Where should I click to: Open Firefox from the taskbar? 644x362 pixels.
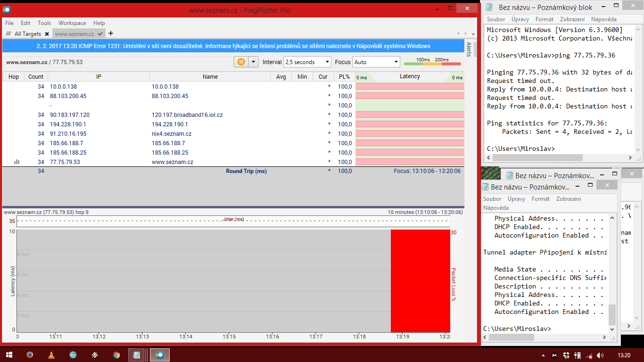point(30,355)
